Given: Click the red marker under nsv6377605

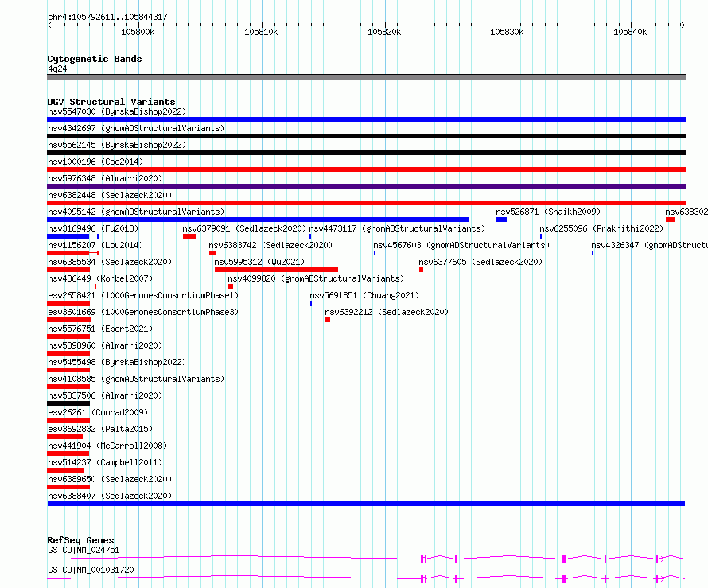Looking at the screenshot, I should pos(421,270).
